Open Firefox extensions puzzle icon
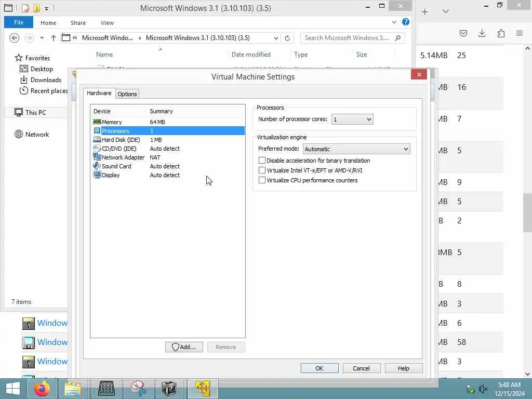The height and width of the screenshot is (399, 532). tap(501, 33)
